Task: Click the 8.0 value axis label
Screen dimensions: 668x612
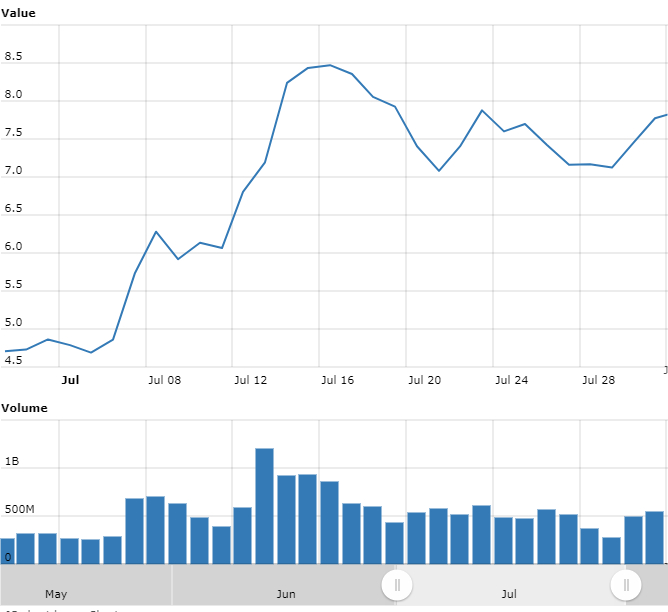Action: (x=13, y=94)
